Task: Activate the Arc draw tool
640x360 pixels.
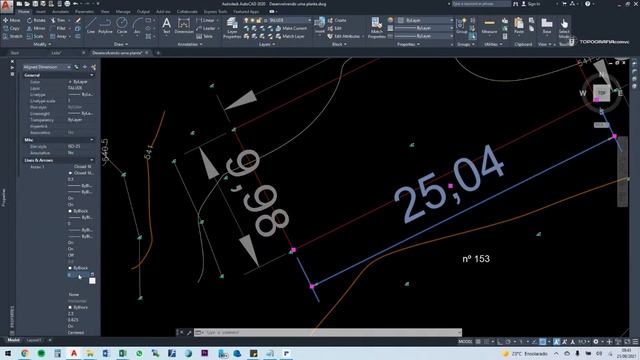Action: click(x=137, y=26)
